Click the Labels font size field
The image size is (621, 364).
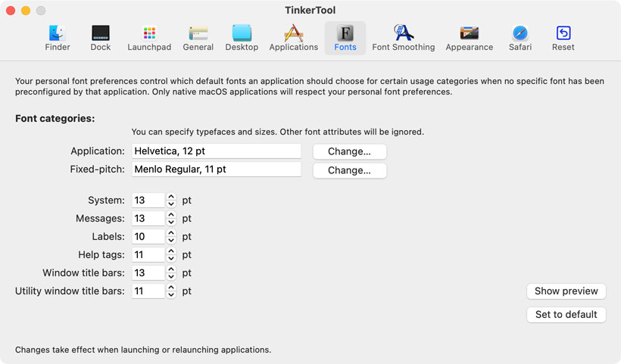tap(148, 237)
